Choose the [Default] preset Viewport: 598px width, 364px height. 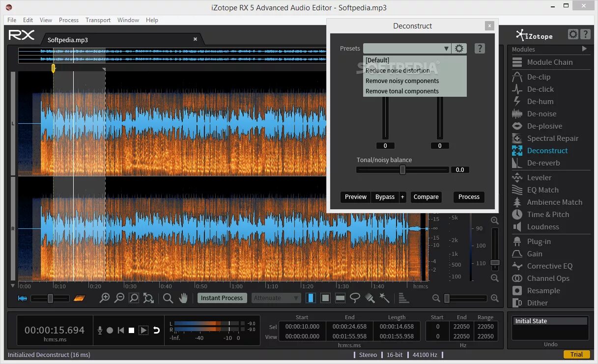pyautogui.click(x=415, y=60)
